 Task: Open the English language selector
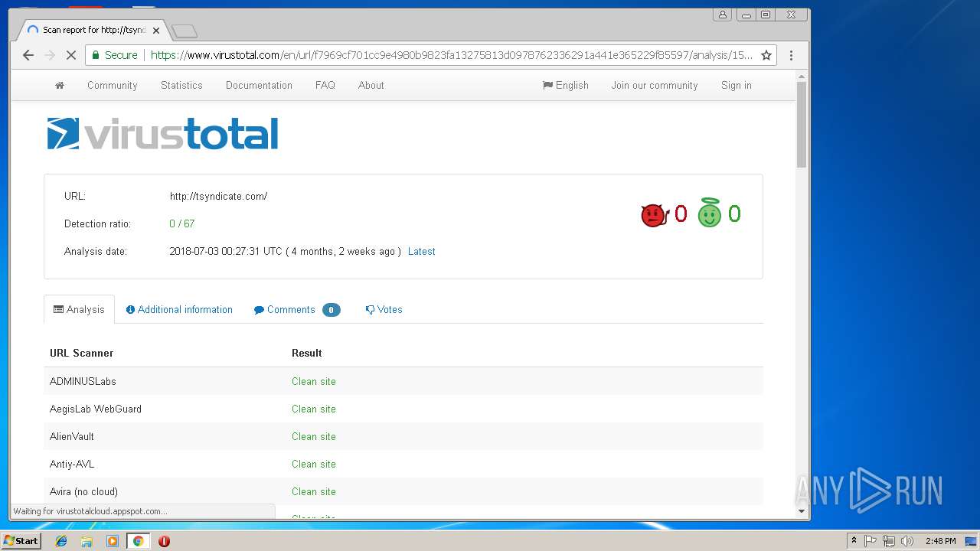click(566, 86)
